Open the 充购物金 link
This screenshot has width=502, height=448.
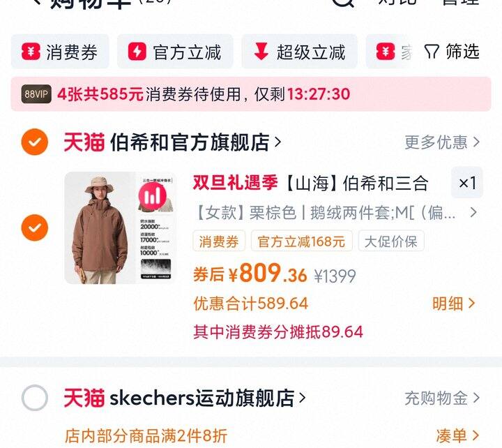(442, 398)
